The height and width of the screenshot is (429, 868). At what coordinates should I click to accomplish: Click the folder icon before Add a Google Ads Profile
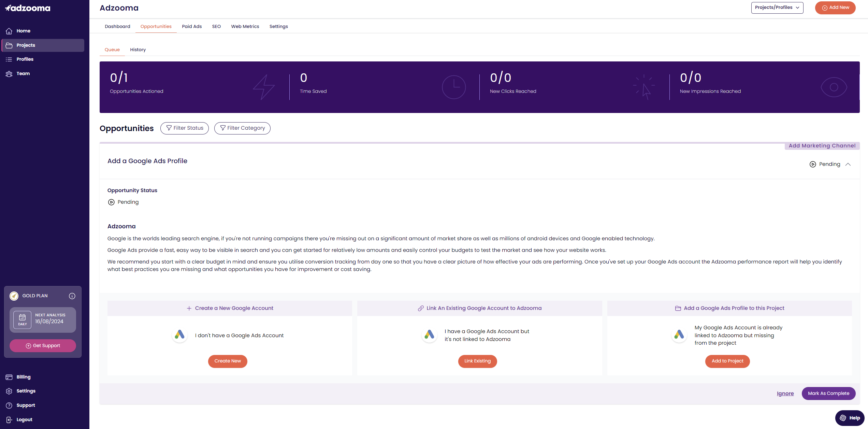click(678, 308)
